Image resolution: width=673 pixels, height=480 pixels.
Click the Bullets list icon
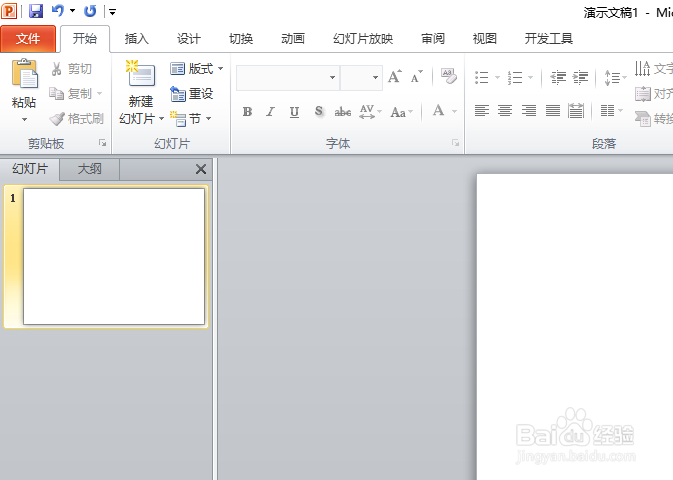point(482,78)
